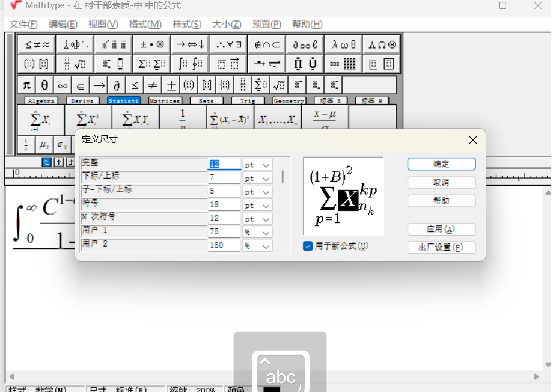The width and height of the screenshot is (553, 392).
Task: Open the miscellaneous symbols palette (∂∞ℓ)
Action: pyautogui.click(x=305, y=44)
